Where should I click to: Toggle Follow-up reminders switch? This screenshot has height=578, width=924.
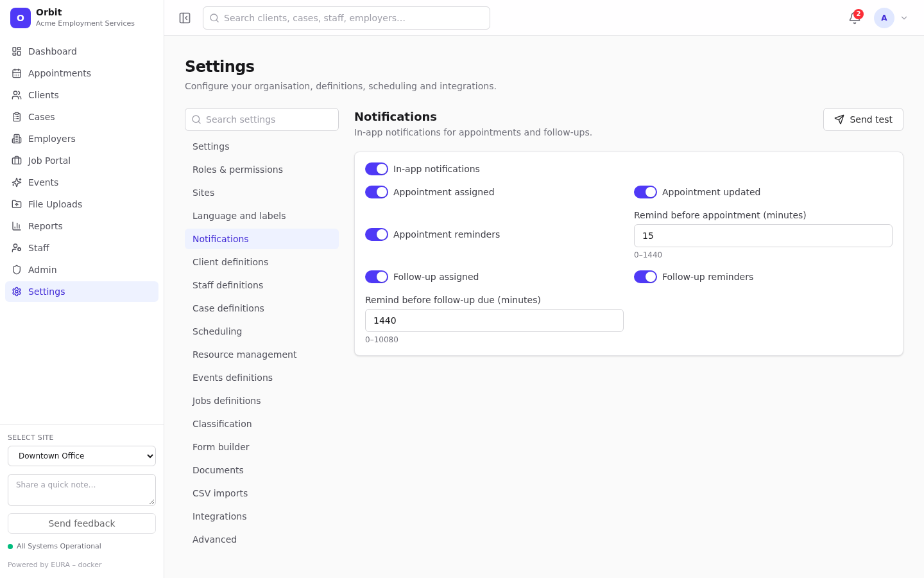tap(646, 277)
